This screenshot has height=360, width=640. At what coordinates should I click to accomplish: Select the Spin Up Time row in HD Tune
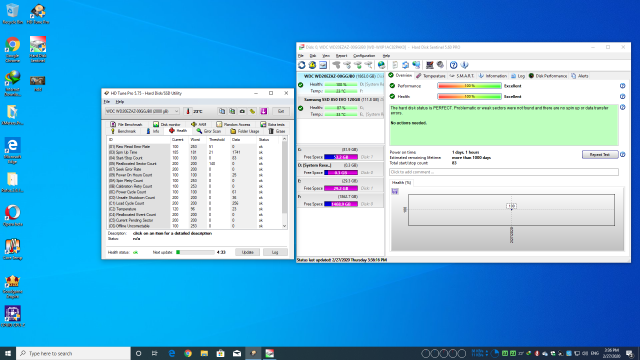[x=194, y=152]
